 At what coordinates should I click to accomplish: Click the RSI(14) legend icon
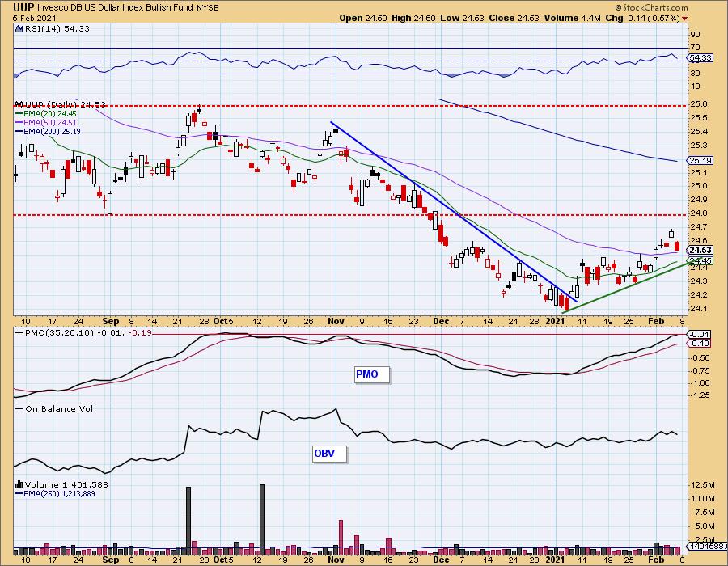(19, 29)
